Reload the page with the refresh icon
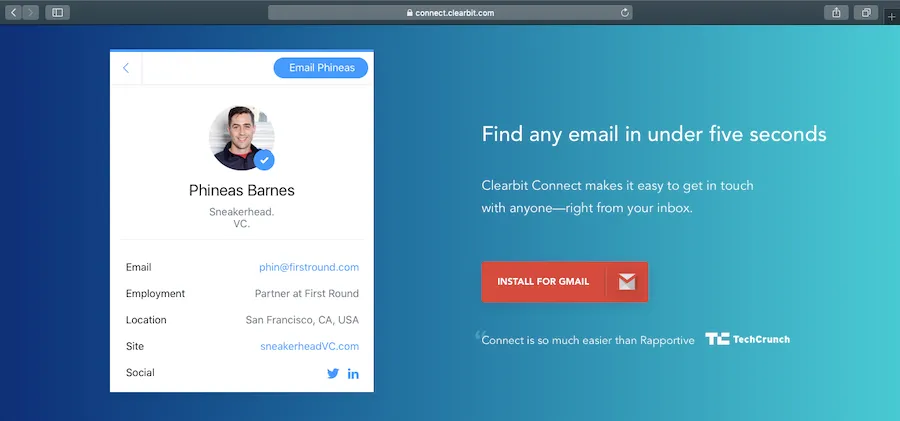Screen dimensions: 900x421 (624, 13)
